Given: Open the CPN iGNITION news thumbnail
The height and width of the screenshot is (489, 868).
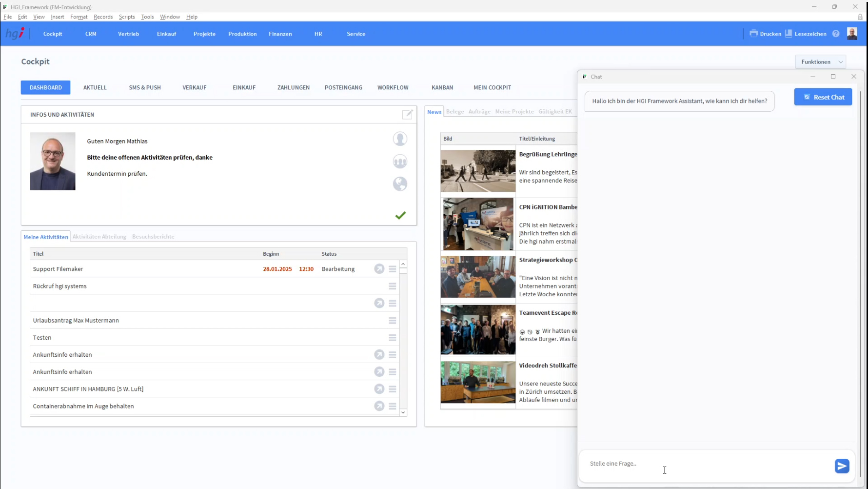Looking at the screenshot, I should [x=478, y=224].
